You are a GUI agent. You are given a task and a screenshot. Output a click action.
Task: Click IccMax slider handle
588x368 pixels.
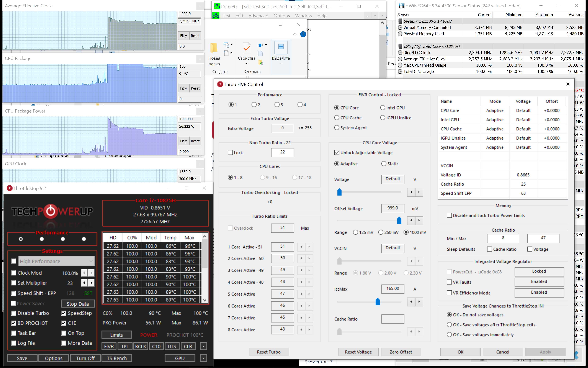point(378,302)
